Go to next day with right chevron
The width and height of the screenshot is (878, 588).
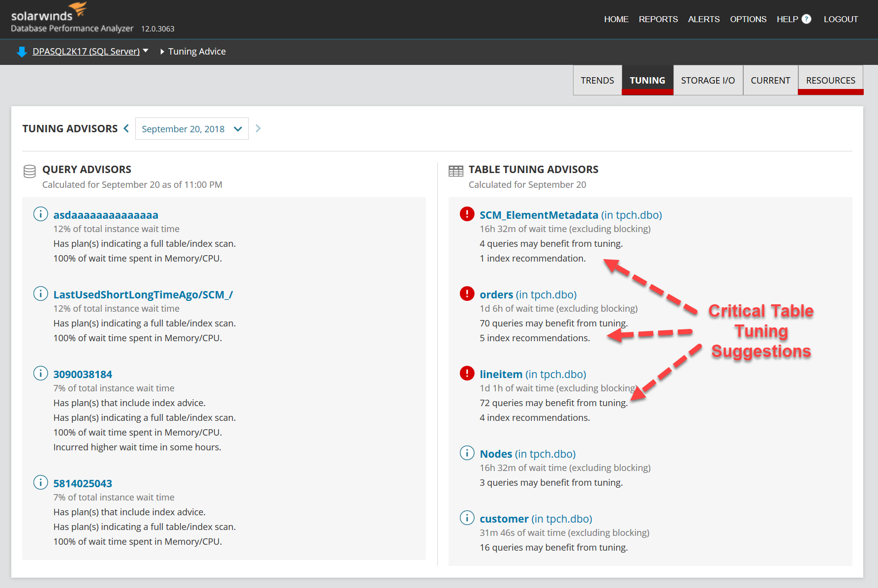(x=258, y=128)
